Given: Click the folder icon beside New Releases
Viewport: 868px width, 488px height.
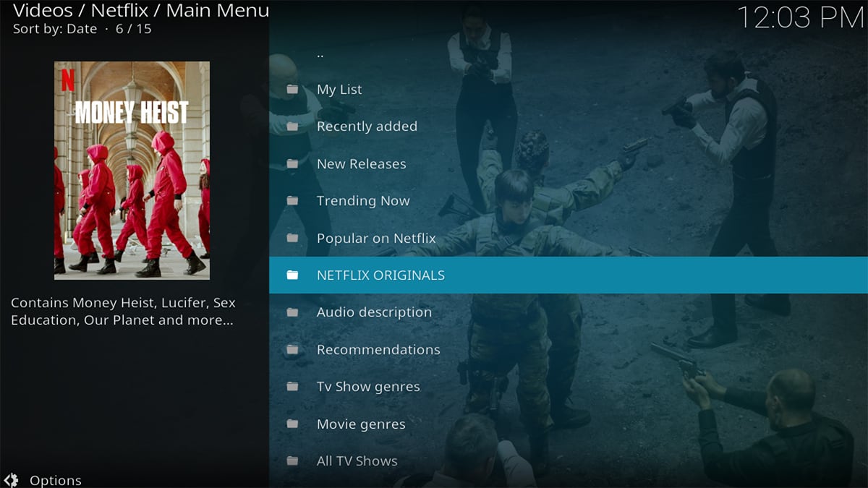Looking at the screenshot, I should (292, 164).
